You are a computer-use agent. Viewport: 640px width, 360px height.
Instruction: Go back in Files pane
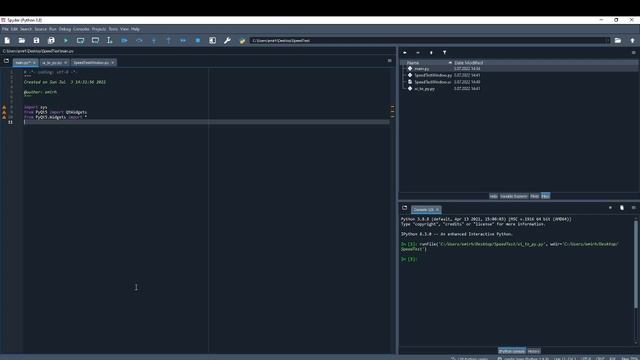point(404,53)
